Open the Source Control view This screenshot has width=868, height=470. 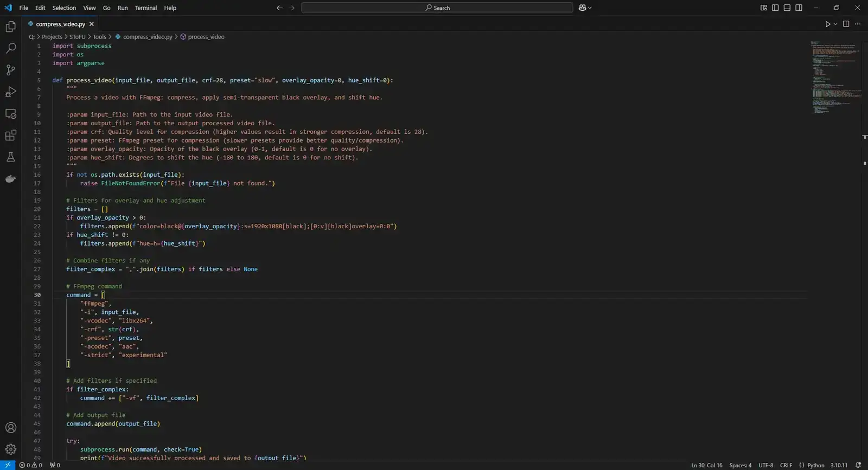coord(10,70)
